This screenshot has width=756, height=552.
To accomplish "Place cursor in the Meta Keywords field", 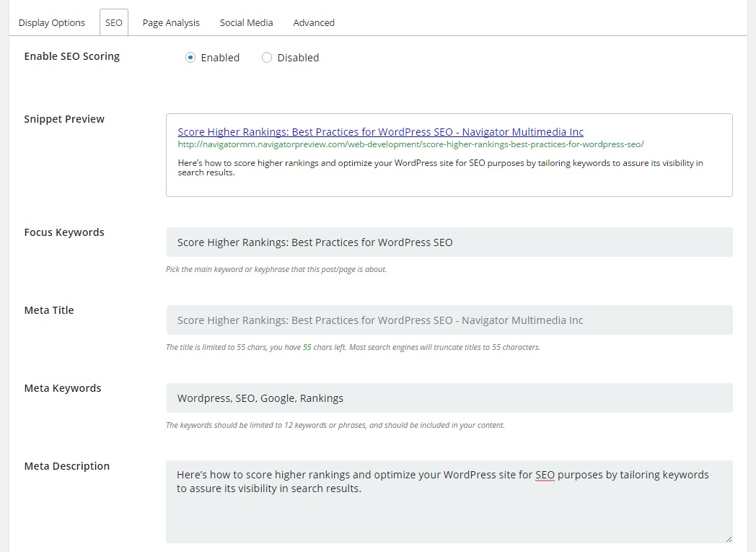I will click(x=449, y=398).
